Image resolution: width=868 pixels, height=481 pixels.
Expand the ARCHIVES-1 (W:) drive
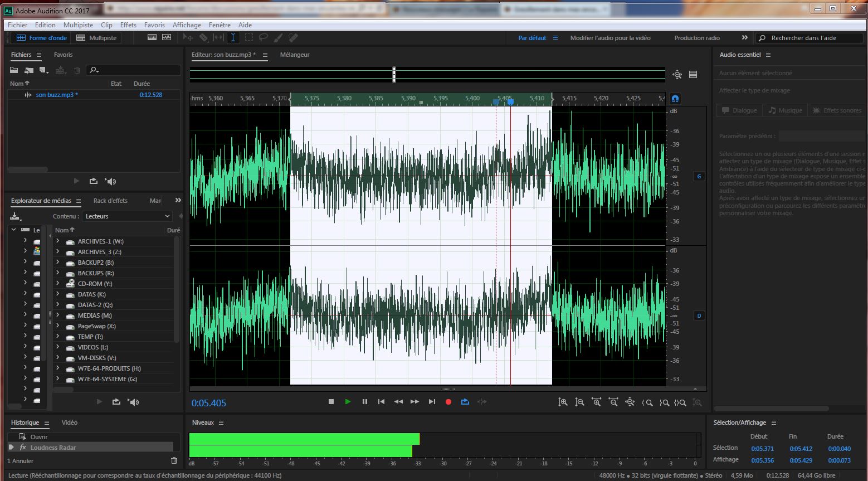57,241
